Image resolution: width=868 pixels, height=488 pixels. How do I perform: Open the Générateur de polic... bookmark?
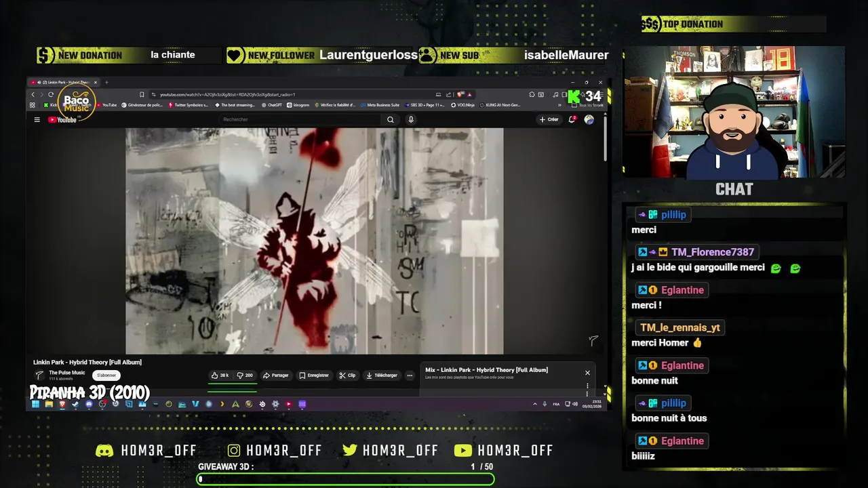coord(142,105)
